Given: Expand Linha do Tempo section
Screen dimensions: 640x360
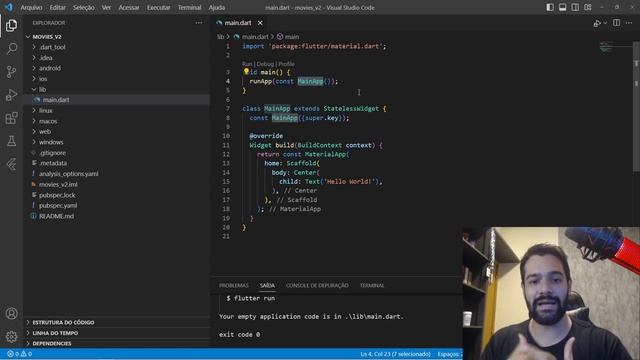Looking at the screenshot, I should click(x=116, y=333).
